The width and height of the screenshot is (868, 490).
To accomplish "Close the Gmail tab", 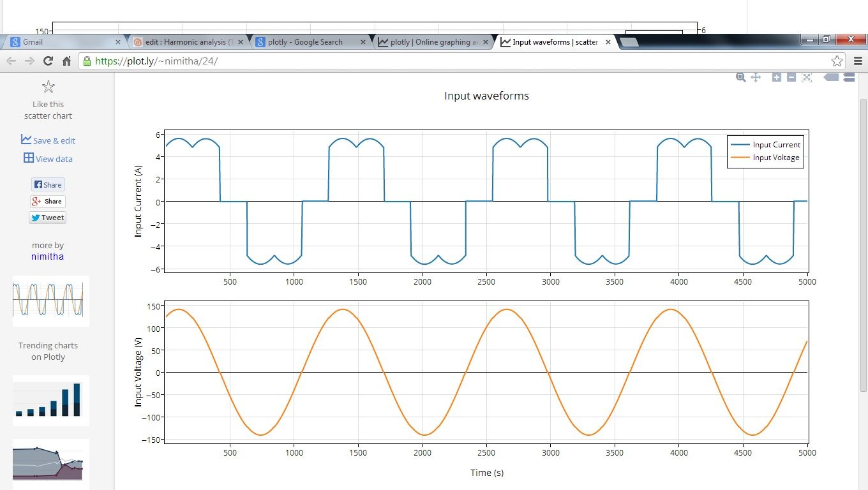I will pyautogui.click(x=117, y=42).
